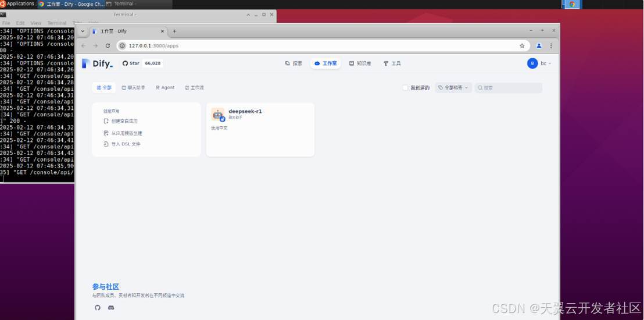Click the Terminal window title bar icon
Screen dimensions: 644x320
coord(3,15)
